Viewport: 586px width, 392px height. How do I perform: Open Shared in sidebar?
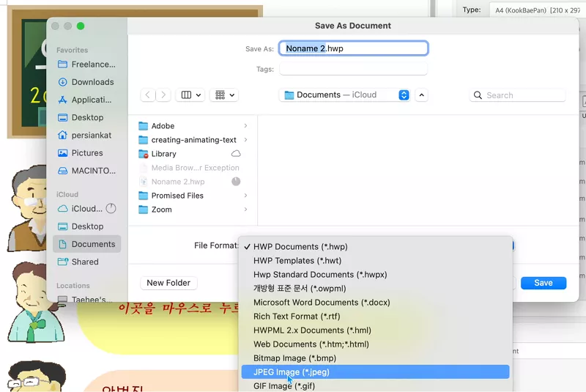(x=86, y=262)
